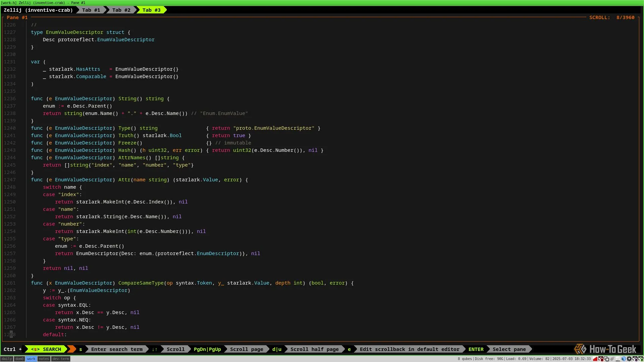Click the orange arrow separator after SEARCH

point(71,349)
